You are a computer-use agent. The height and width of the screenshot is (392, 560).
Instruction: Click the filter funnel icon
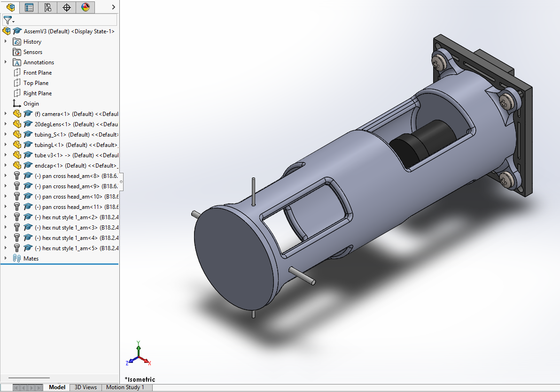(x=8, y=20)
